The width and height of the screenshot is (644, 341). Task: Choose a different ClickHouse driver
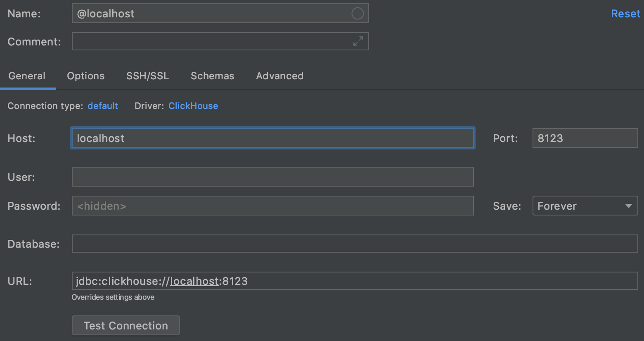193,106
